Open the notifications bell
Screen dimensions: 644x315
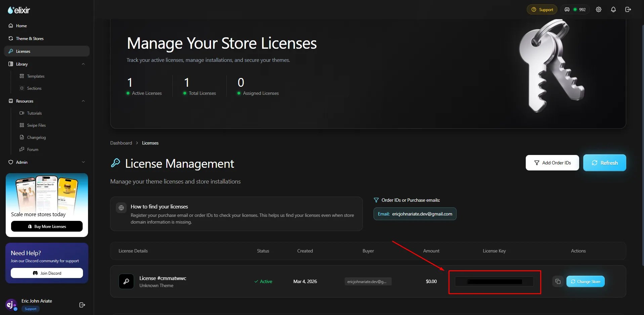(x=613, y=9)
